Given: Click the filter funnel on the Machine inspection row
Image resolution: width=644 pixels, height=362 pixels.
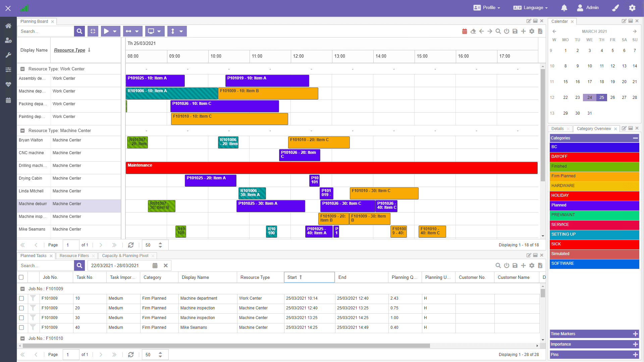Looking at the screenshot, I should pos(33,308).
